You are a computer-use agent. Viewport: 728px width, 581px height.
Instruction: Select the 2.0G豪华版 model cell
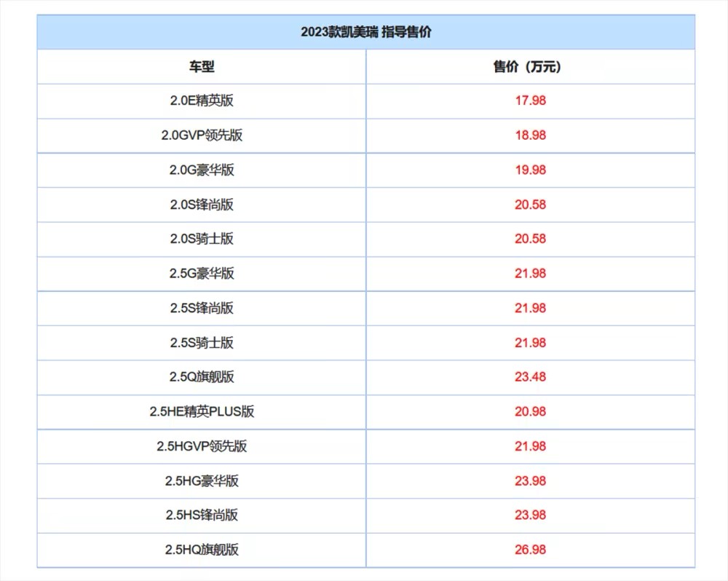[202, 170]
